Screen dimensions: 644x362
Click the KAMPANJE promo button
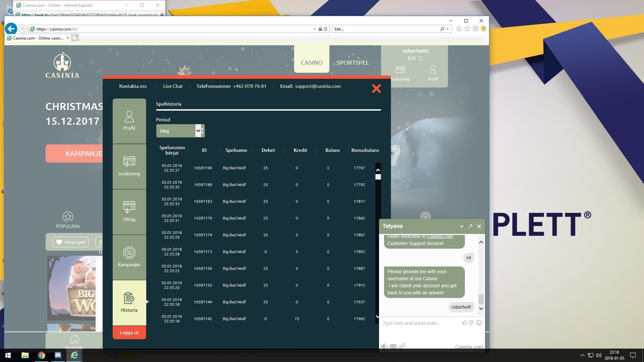[x=74, y=154]
